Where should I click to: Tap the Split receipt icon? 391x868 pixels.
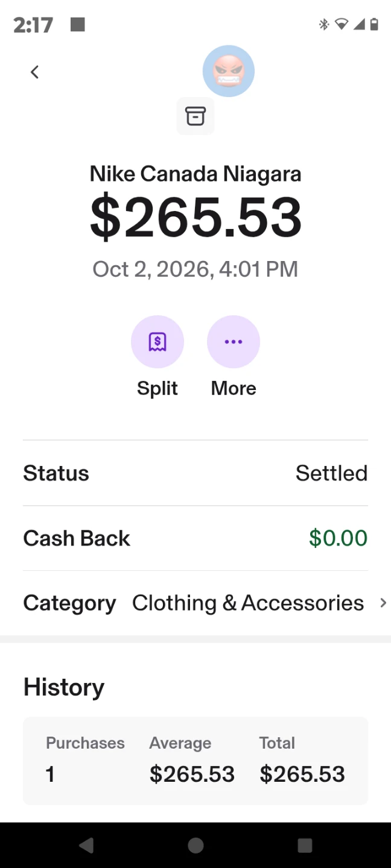click(157, 342)
